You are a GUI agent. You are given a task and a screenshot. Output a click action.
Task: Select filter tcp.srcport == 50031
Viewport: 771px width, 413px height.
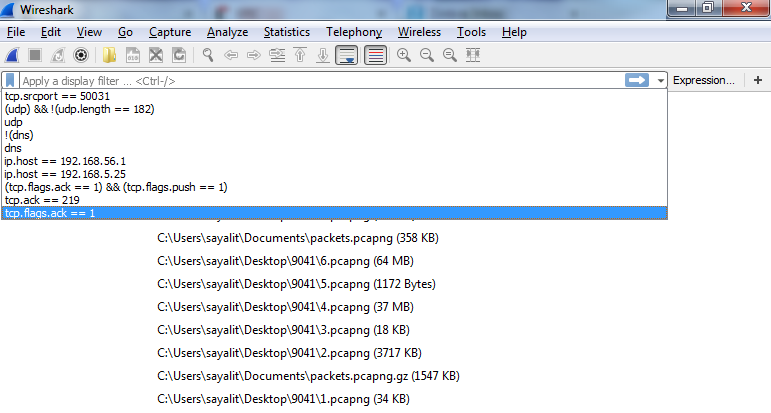(334, 96)
